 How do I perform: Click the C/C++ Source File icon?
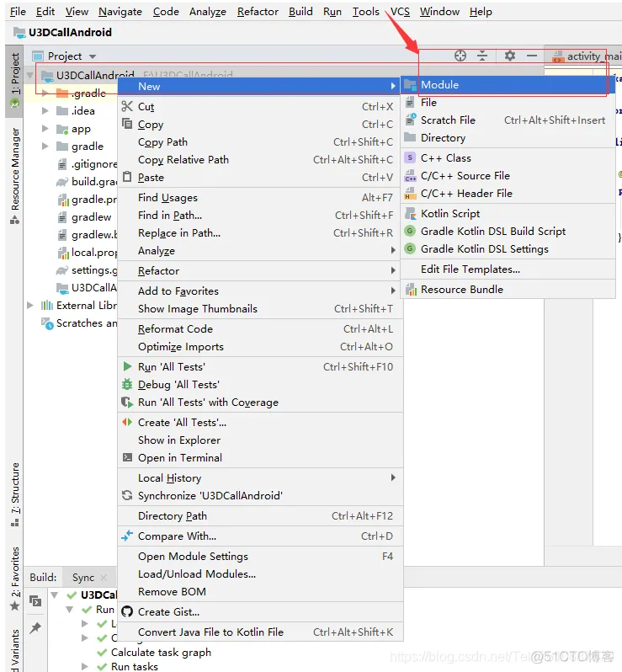coord(410,176)
